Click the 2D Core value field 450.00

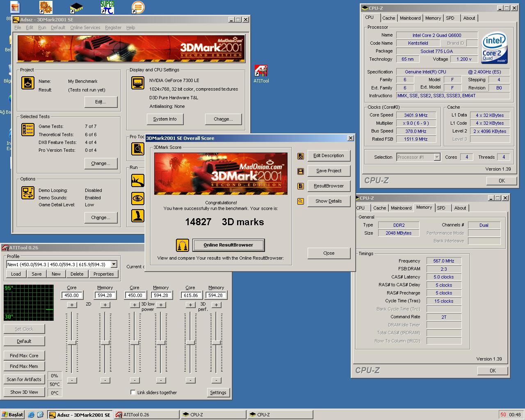(72, 295)
